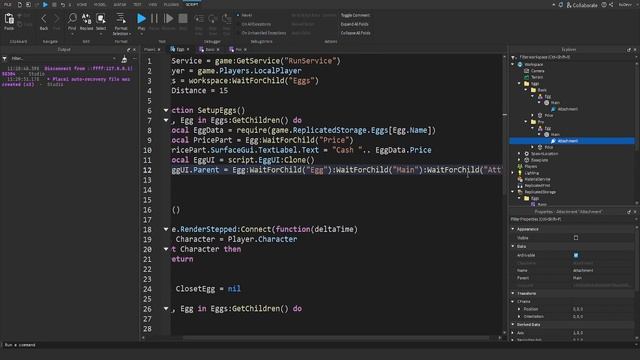
Task: Switch to the HOME ribbon tab
Action: 82,4
